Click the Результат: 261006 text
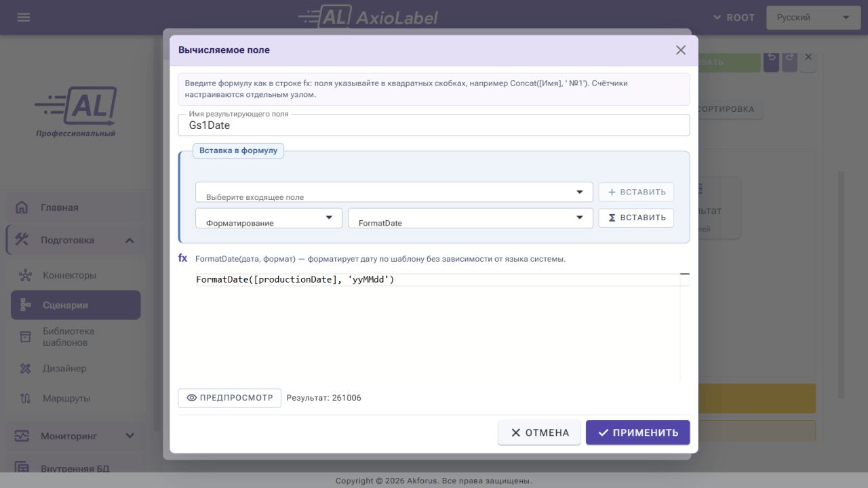The image size is (868, 488). [x=324, y=398]
